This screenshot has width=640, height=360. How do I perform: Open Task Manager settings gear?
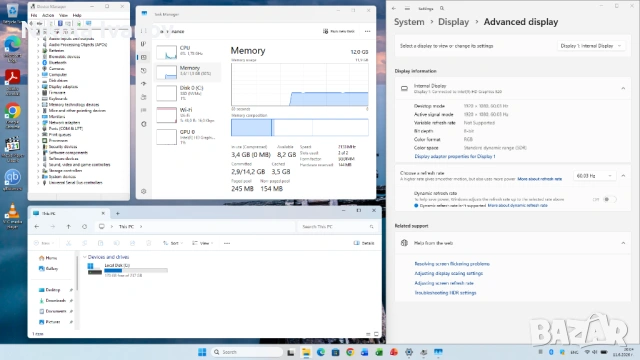click(144, 191)
